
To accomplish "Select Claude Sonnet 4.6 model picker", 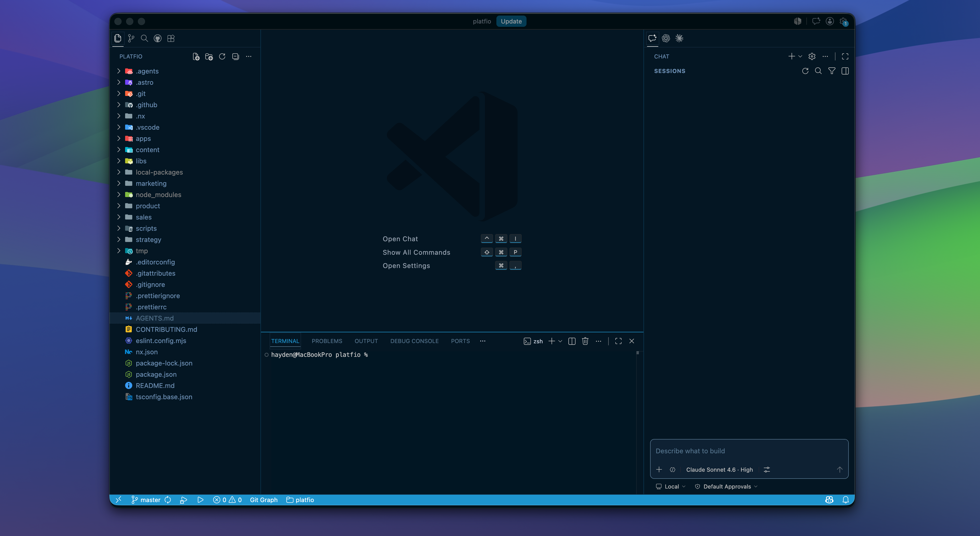I will pyautogui.click(x=719, y=470).
